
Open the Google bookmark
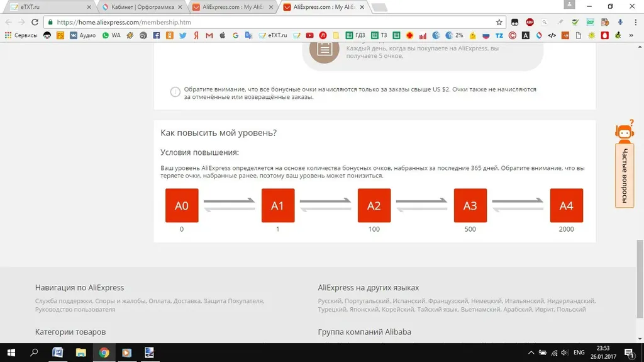[x=235, y=35]
